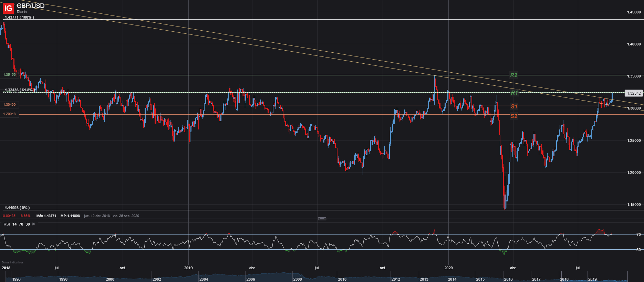
Task: Click the 1.45000 price axis label
Action: click(x=634, y=12)
